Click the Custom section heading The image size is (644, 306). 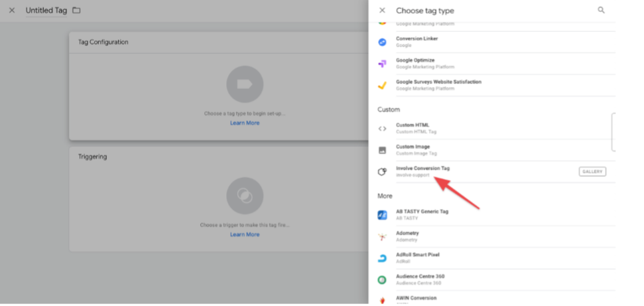click(389, 110)
